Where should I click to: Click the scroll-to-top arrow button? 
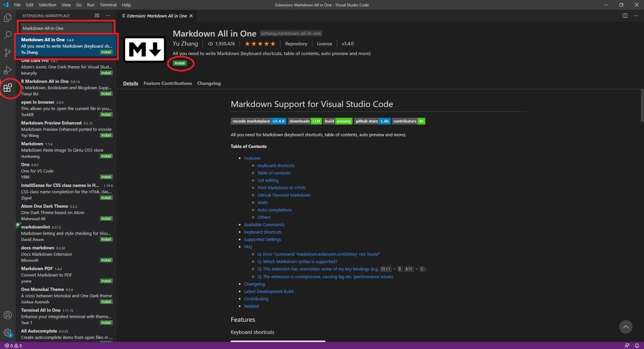tap(625, 326)
